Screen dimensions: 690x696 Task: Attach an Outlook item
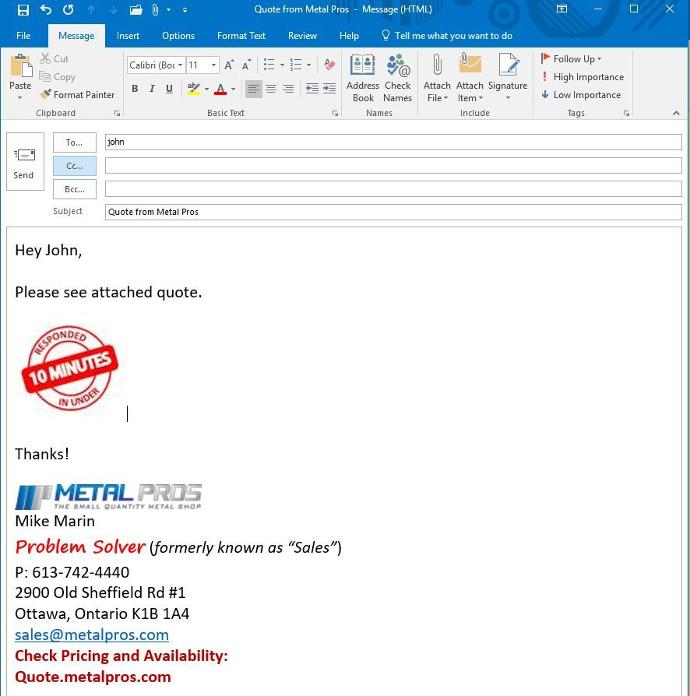point(470,78)
